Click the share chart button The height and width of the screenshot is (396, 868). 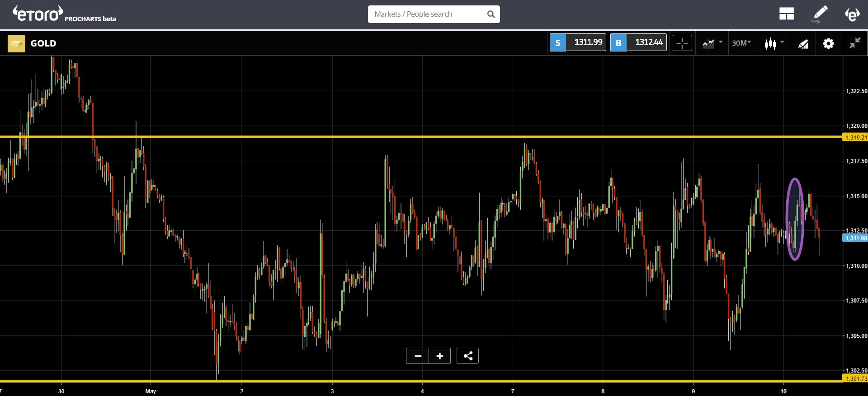(467, 356)
